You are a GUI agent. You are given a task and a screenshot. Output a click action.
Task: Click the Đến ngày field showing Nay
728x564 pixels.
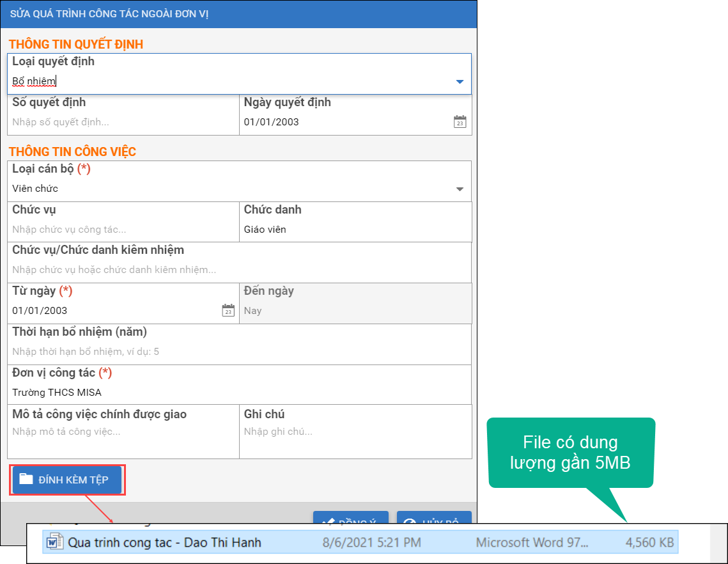(355, 311)
